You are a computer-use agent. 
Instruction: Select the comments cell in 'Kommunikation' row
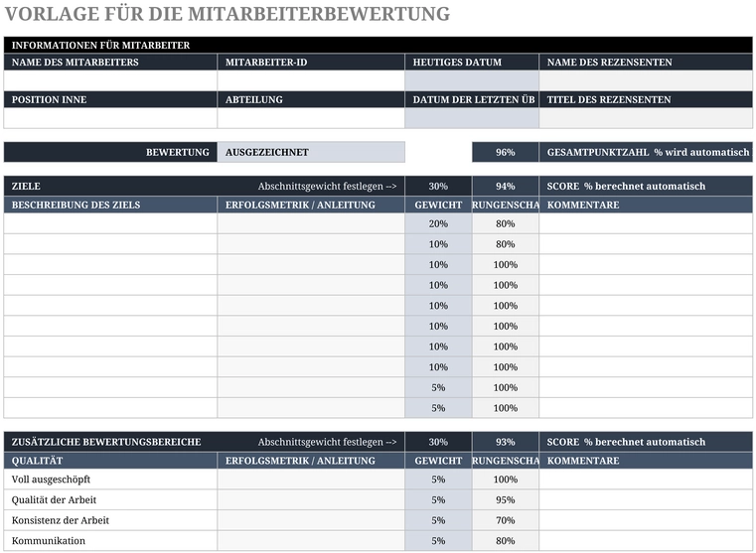646,540
